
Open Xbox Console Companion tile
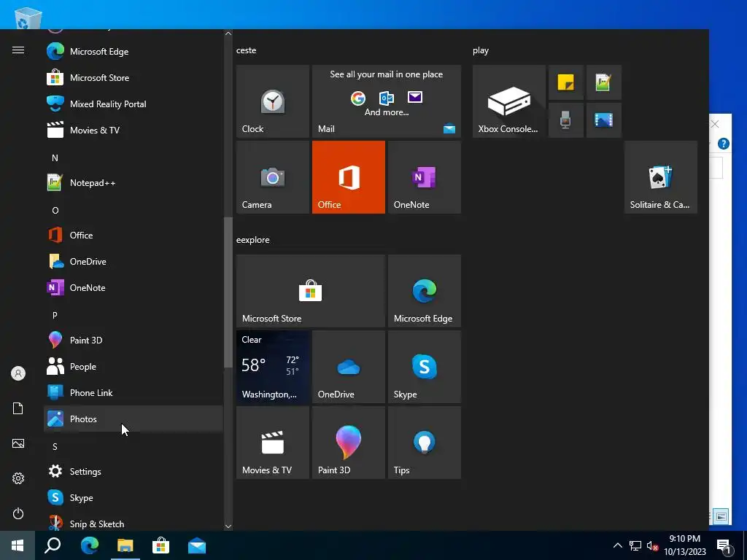click(508, 101)
